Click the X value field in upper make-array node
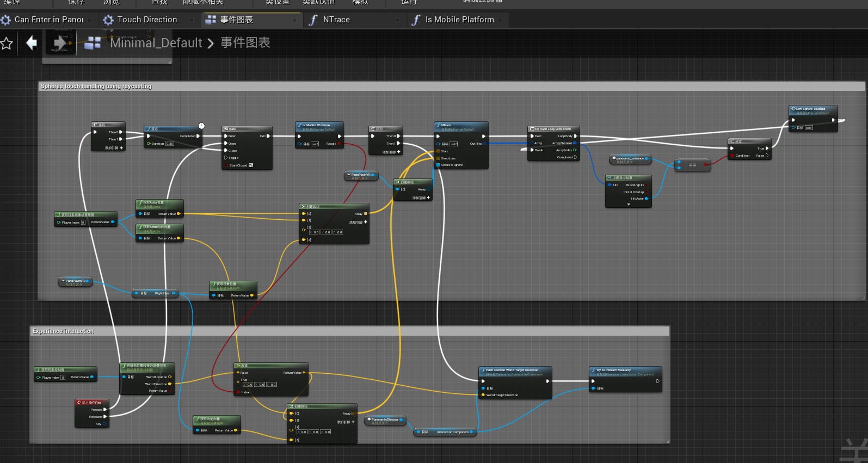868x463 pixels. (x=315, y=232)
